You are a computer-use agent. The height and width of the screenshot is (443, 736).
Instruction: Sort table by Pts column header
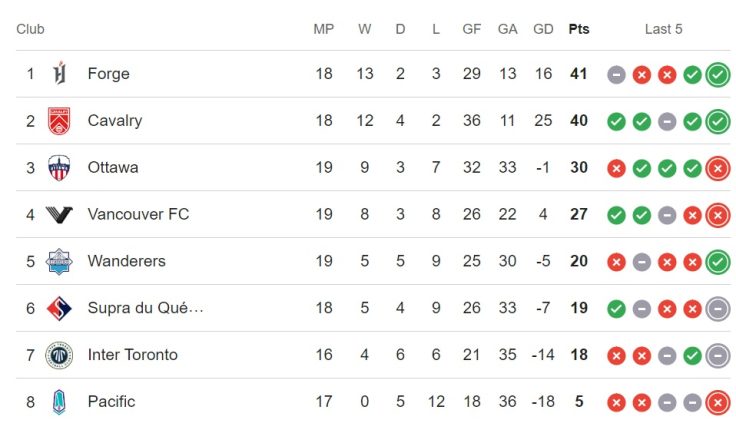(579, 29)
